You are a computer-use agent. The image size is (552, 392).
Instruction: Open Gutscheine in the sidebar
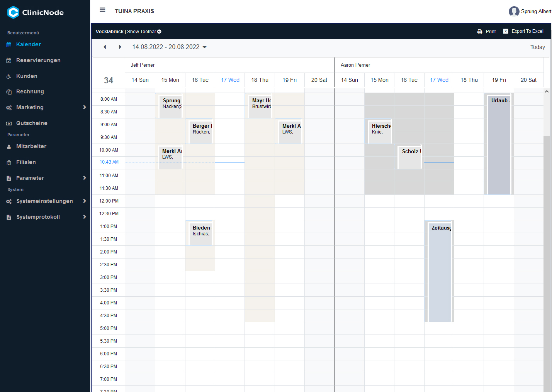pos(32,123)
